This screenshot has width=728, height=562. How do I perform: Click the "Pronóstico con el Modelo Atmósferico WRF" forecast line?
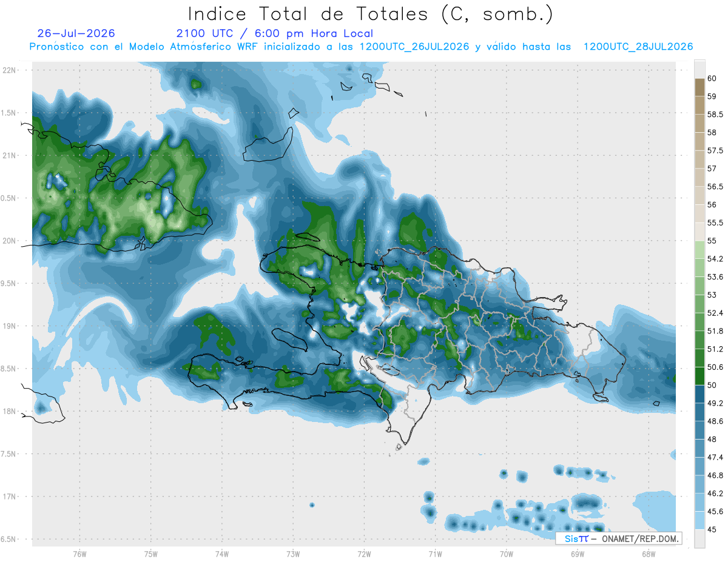[361, 47]
